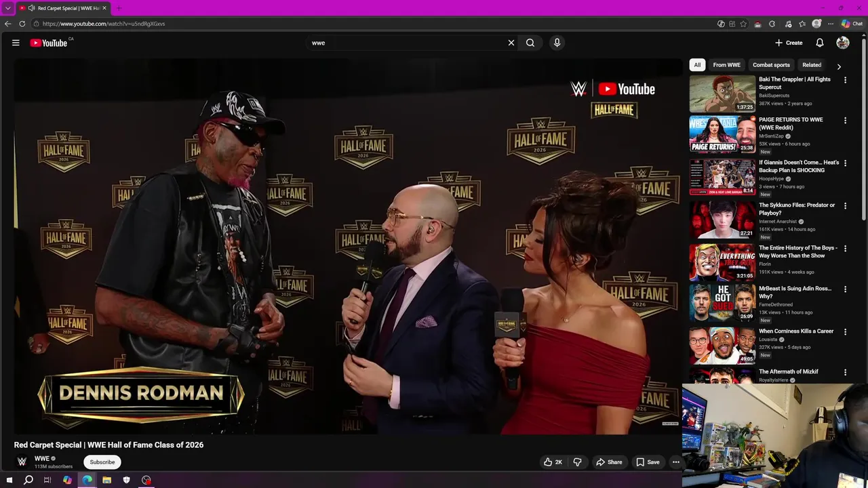Image resolution: width=868 pixels, height=488 pixels.
Task: Select the From WWE filter chip
Action: (726, 65)
